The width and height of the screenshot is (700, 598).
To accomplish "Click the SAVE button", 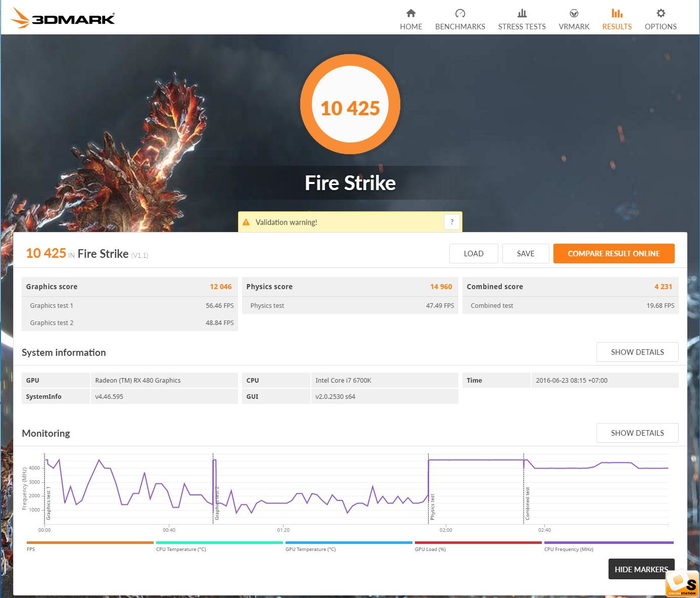I will coord(526,254).
